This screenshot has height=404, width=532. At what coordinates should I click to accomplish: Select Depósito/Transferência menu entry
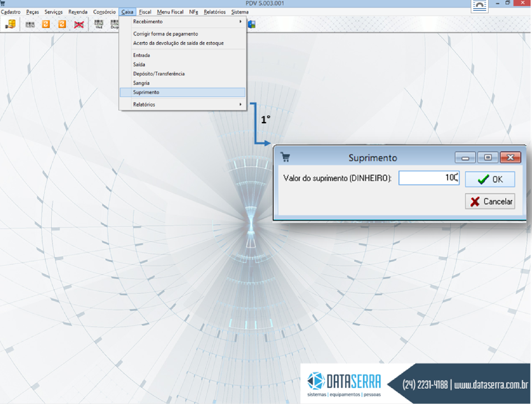(x=159, y=74)
